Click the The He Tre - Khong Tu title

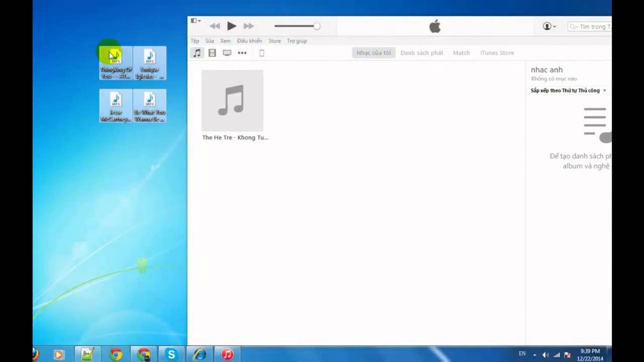235,137
